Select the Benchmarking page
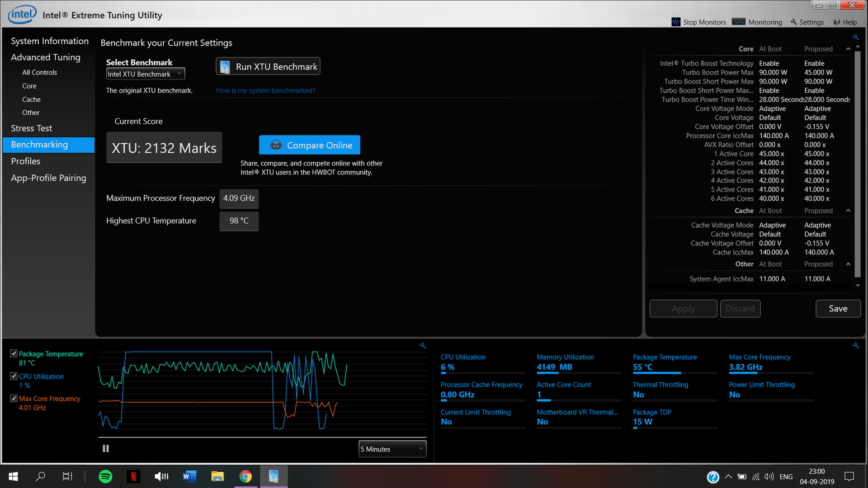This screenshot has height=488, width=868. 48,145
